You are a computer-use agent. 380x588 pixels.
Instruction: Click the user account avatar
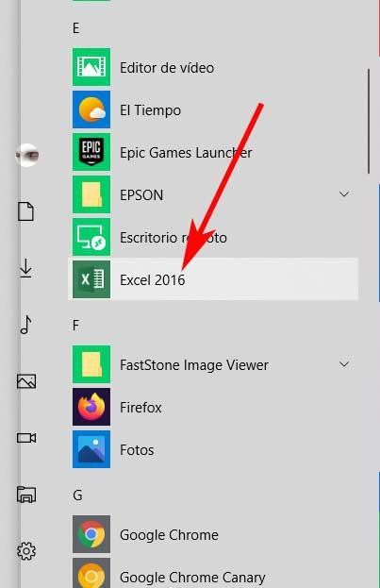pyautogui.click(x=27, y=155)
